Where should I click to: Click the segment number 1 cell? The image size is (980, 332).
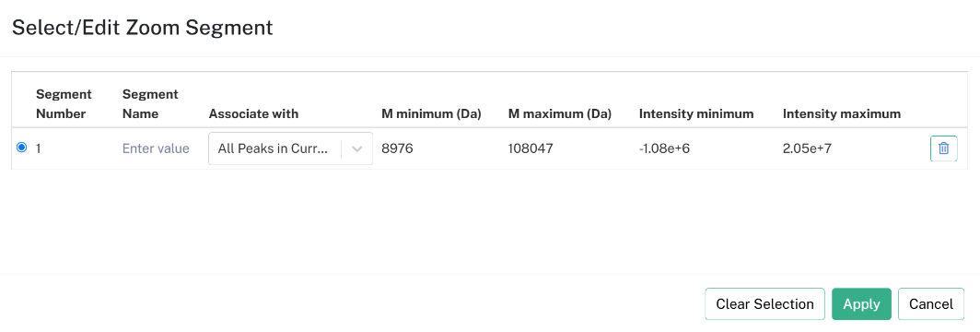click(39, 148)
